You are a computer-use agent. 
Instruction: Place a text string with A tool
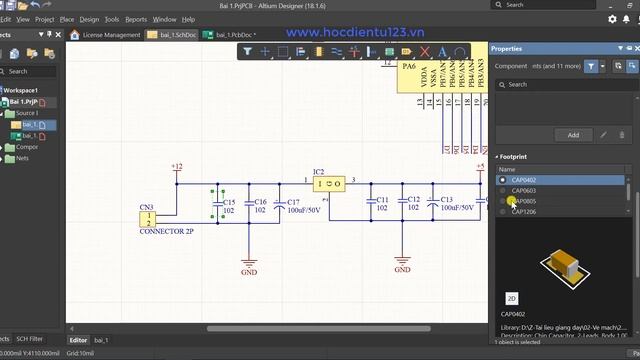[x=442, y=52]
